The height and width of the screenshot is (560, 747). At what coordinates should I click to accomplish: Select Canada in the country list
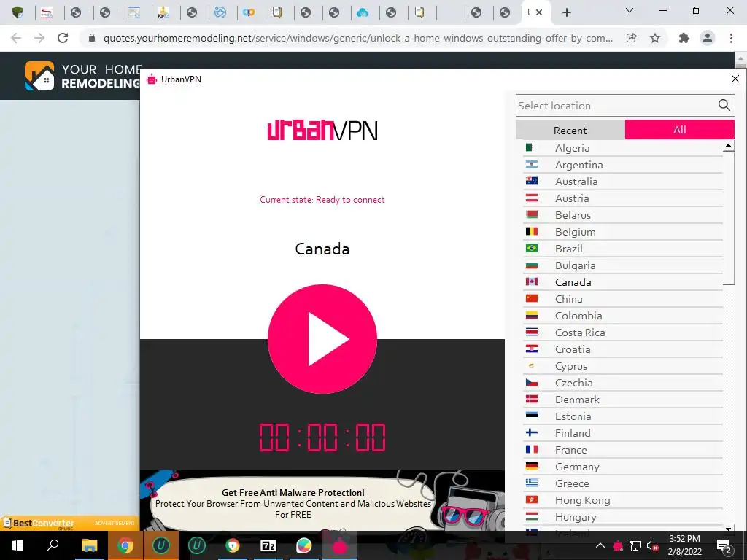pos(623,282)
